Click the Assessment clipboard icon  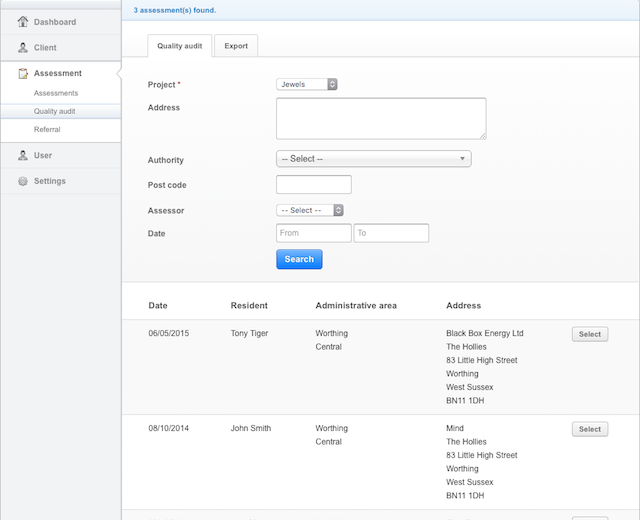tap(23, 73)
